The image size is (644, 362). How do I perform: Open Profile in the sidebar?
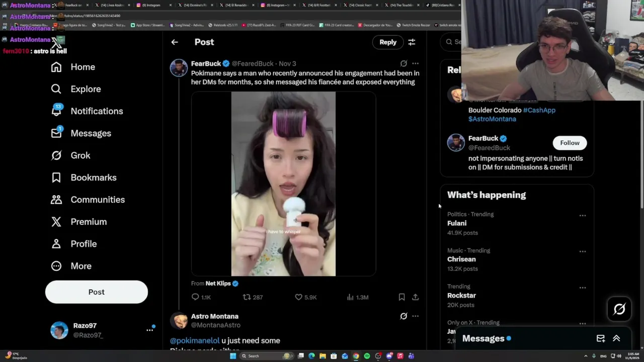(73, 244)
